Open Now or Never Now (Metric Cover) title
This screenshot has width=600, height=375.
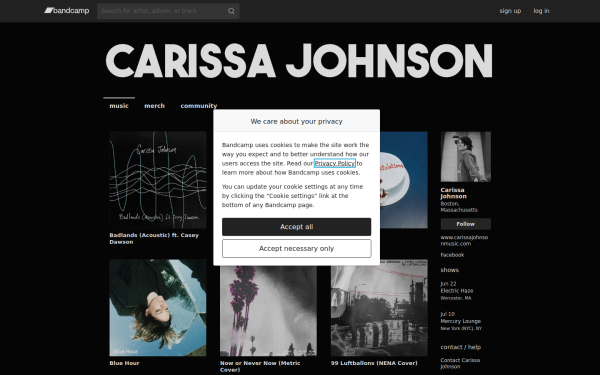point(260,366)
